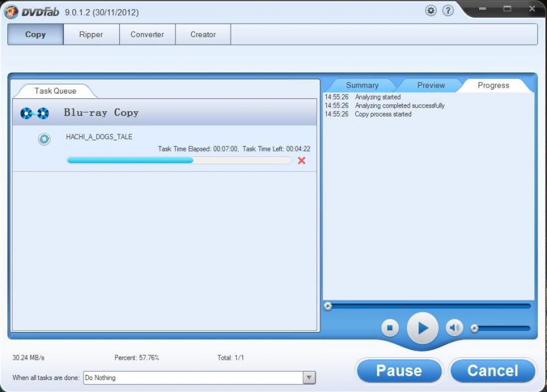Switch to the Converter module tab
547x392 pixels.
click(147, 34)
